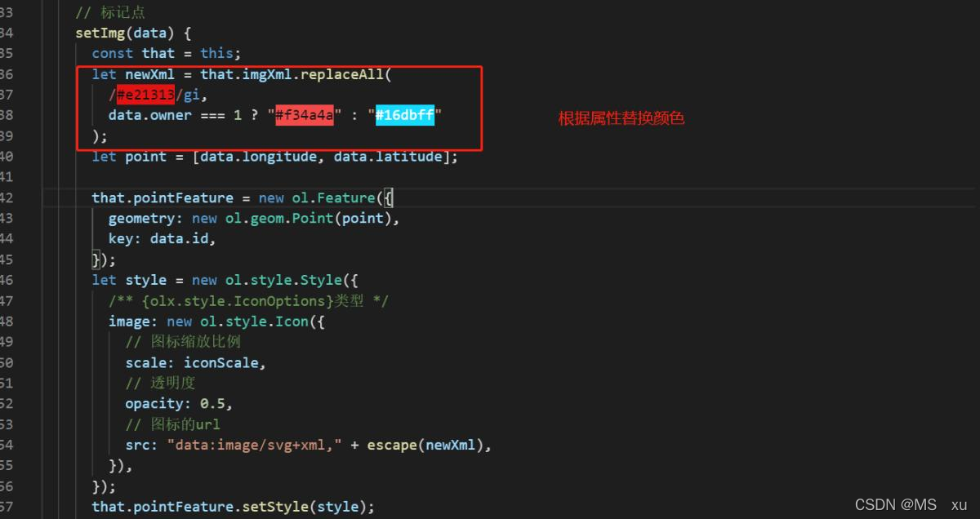
Task: Click line number 46 in the gutter
Action: [6, 281]
